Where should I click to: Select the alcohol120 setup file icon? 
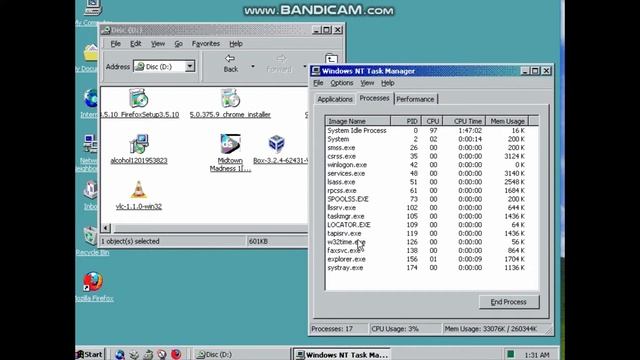[139, 144]
